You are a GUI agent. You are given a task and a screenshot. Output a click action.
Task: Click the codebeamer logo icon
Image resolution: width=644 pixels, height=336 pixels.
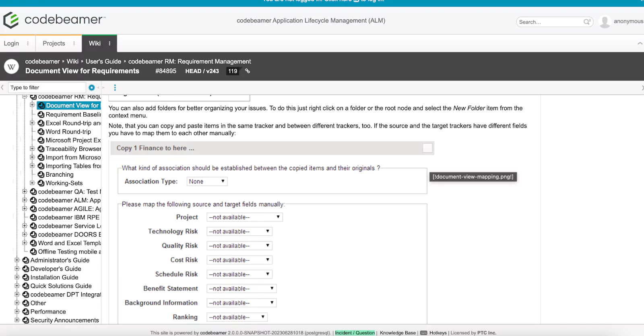[x=11, y=20]
